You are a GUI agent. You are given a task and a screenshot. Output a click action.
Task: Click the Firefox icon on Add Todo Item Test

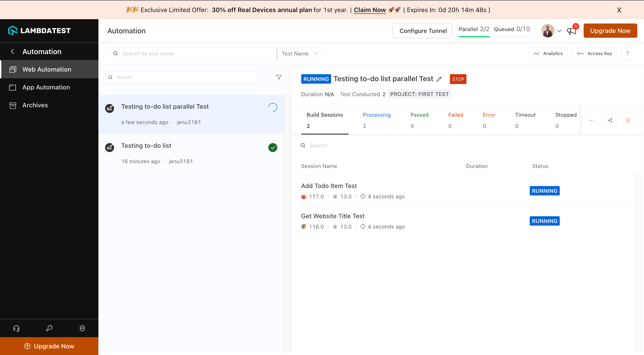(x=303, y=197)
